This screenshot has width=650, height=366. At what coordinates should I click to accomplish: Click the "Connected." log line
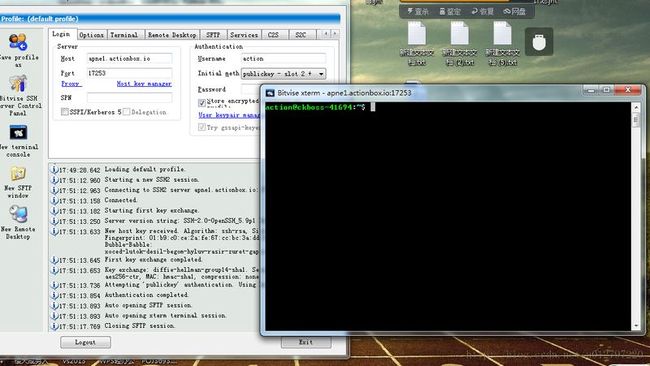click(121, 200)
